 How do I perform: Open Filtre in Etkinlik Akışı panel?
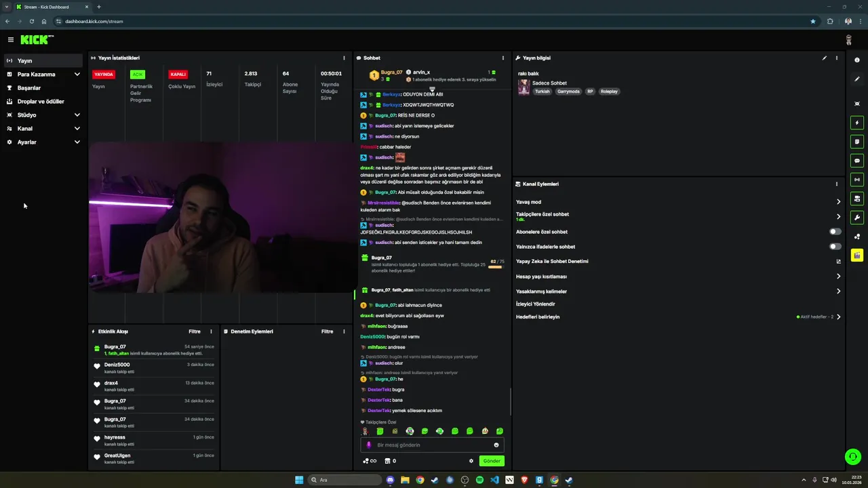pyautogui.click(x=195, y=331)
